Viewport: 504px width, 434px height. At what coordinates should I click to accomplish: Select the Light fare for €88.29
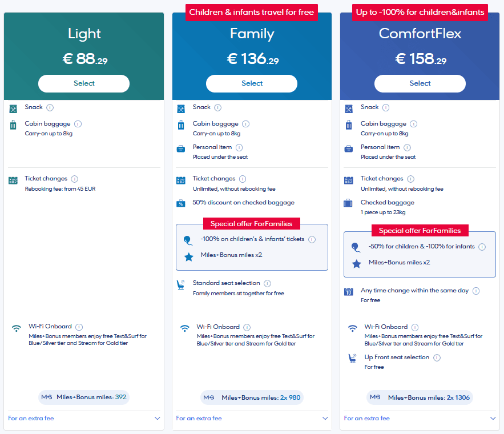point(84,83)
